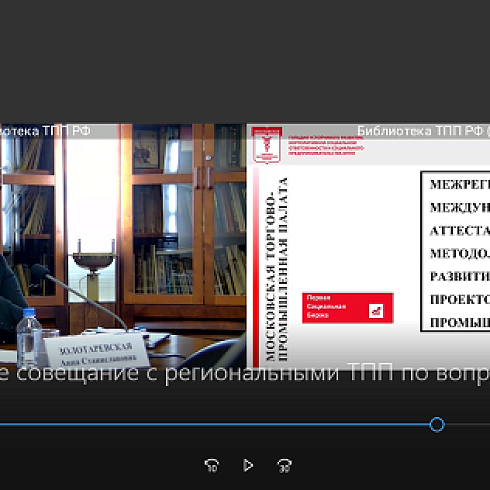Image resolution: width=490 pixels, height=490 pixels.
Task: Click the skip back 10 seconds icon
Action: pos(212,465)
